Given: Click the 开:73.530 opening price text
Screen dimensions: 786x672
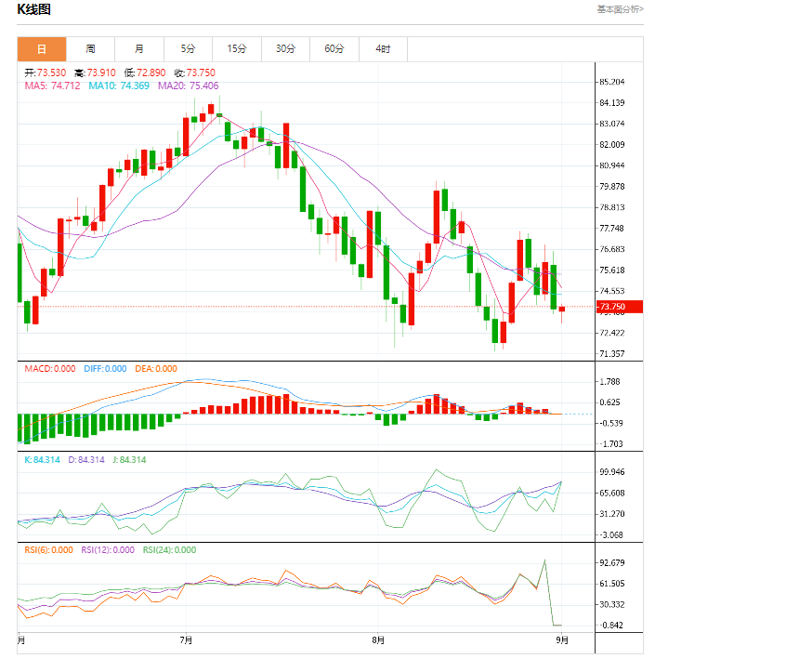Looking at the screenshot, I should click(x=46, y=72).
